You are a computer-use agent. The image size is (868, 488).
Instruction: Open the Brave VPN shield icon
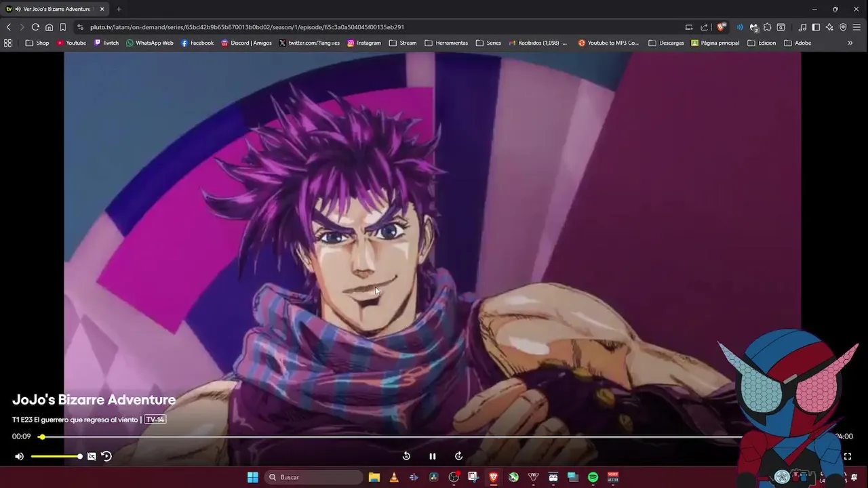coord(843,27)
